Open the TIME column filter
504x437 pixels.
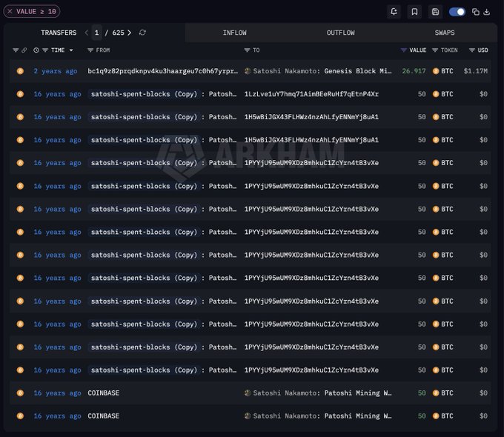pos(45,50)
